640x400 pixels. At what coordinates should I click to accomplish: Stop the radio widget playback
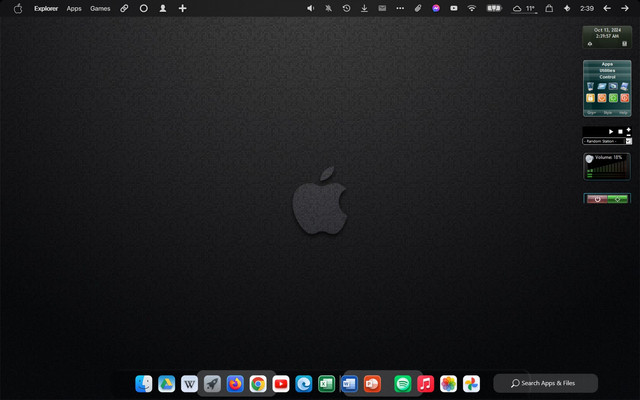tap(620, 131)
